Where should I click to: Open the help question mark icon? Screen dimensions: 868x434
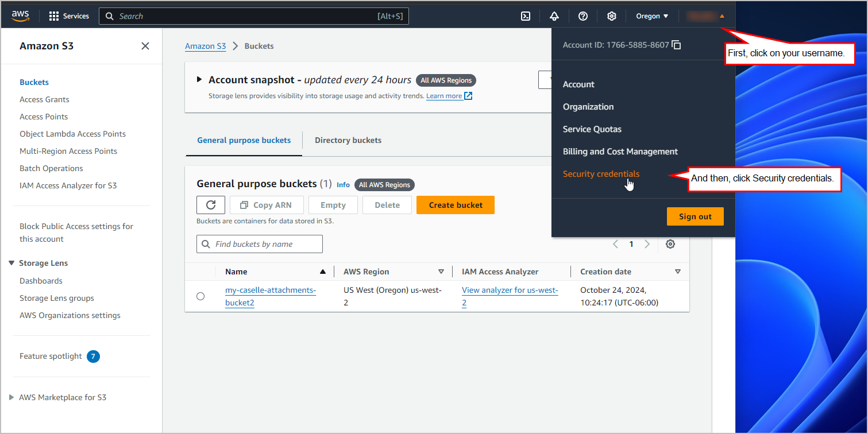pyautogui.click(x=583, y=16)
